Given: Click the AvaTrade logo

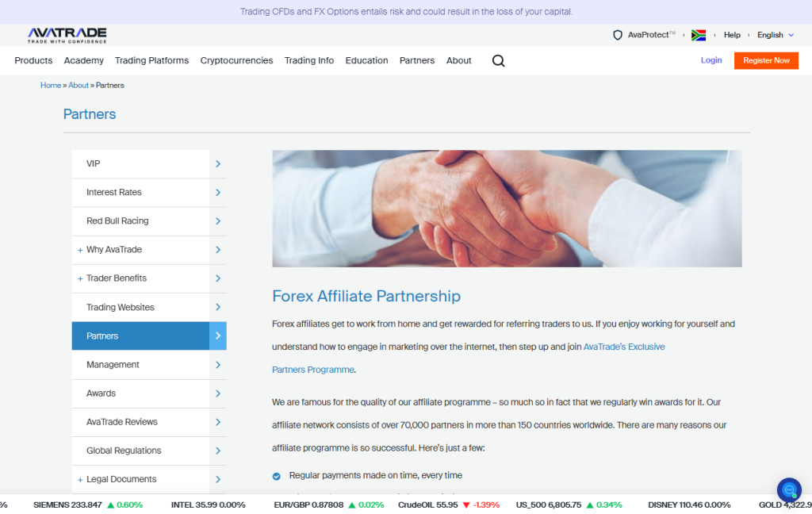Looking at the screenshot, I should (67, 35).
